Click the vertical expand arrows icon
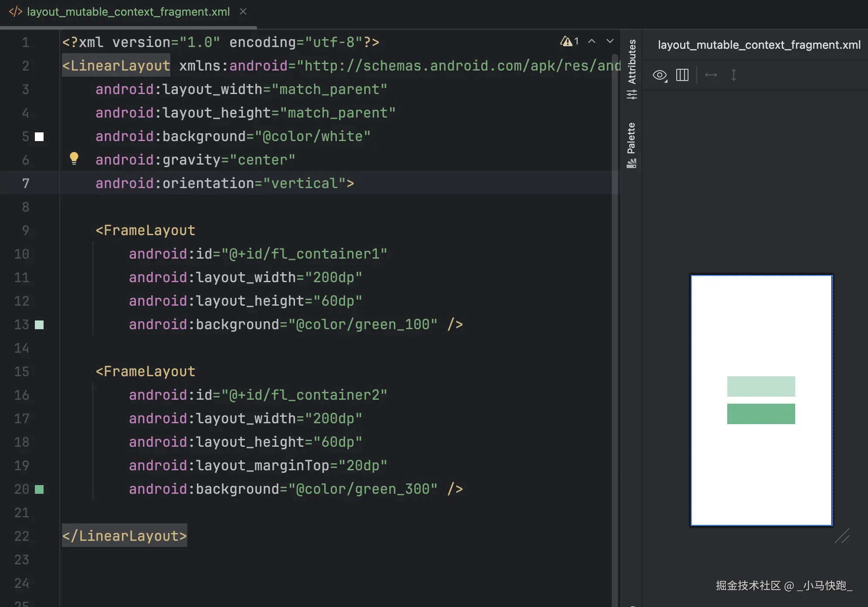The image size is (868, 607). tap(734, 75)
